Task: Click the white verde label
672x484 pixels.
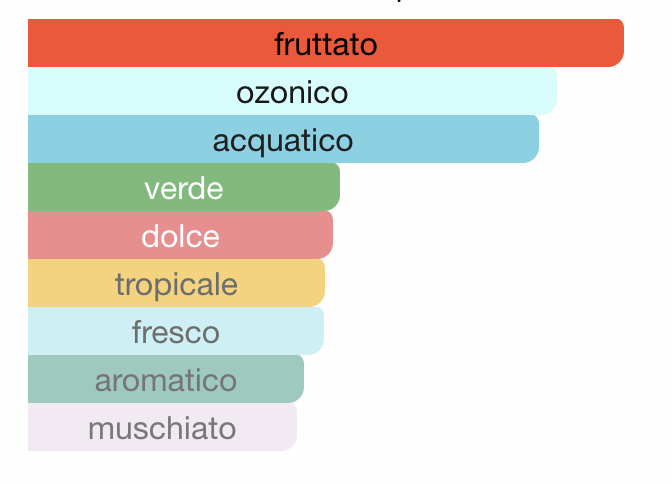Action: tap(184, 188)
